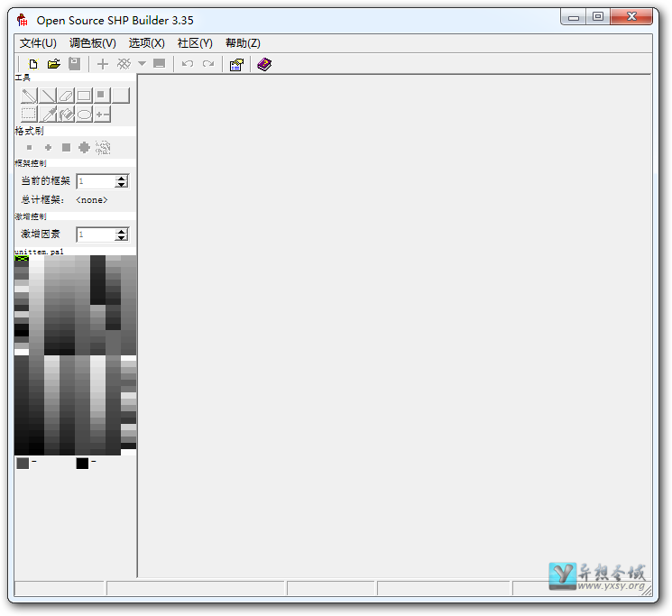
Task: Open the 选项(X) options menu
Action: 146,43
